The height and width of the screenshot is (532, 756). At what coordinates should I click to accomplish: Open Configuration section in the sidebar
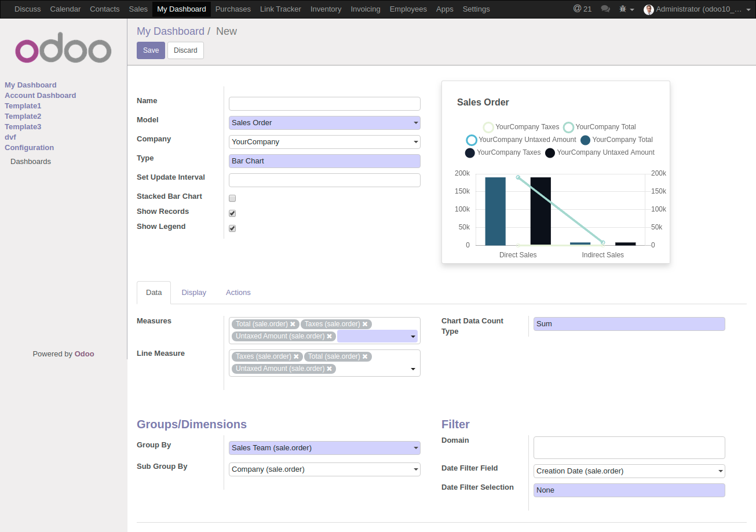pos(30,148)
